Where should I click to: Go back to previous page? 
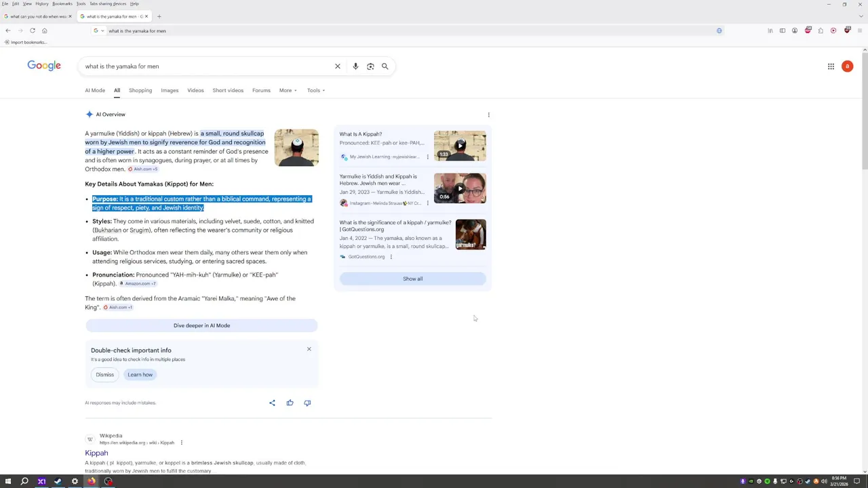(x=7, y=30)
